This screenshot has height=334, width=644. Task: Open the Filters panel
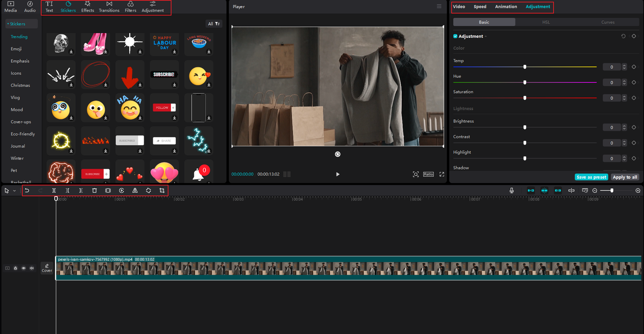130,7
